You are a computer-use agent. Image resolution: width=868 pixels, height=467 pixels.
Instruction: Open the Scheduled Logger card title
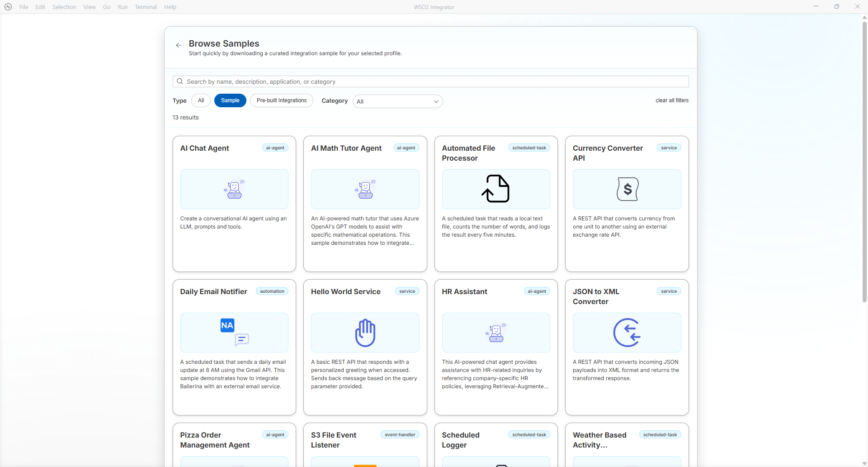coord(461,440)
